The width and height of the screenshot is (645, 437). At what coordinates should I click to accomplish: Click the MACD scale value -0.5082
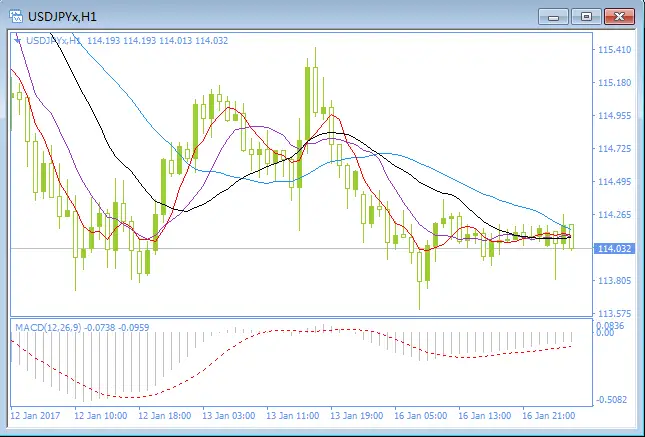click(612, 400)
